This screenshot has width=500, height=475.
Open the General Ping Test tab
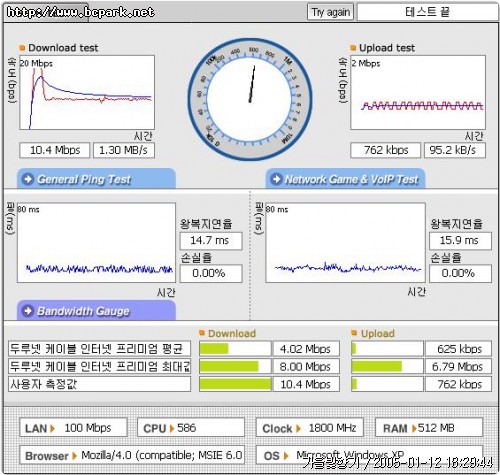tap(96, 179)
